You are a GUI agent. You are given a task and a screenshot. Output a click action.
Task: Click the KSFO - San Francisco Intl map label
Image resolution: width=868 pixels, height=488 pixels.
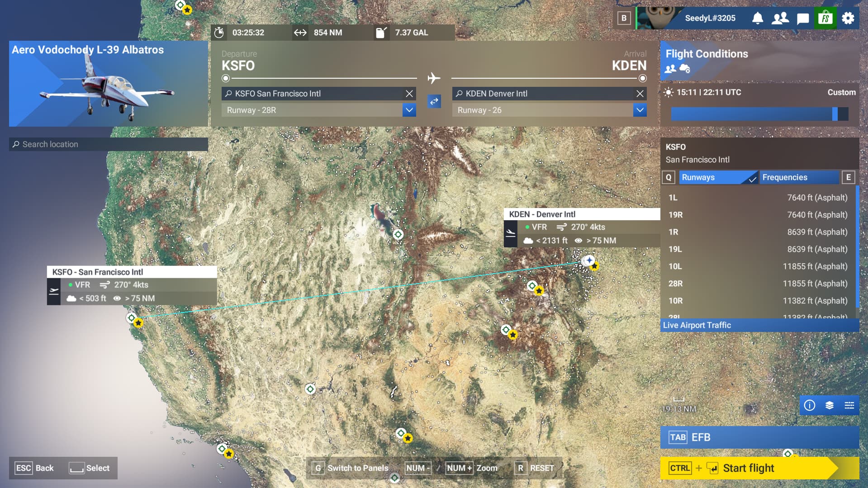(x=132, y=272)
